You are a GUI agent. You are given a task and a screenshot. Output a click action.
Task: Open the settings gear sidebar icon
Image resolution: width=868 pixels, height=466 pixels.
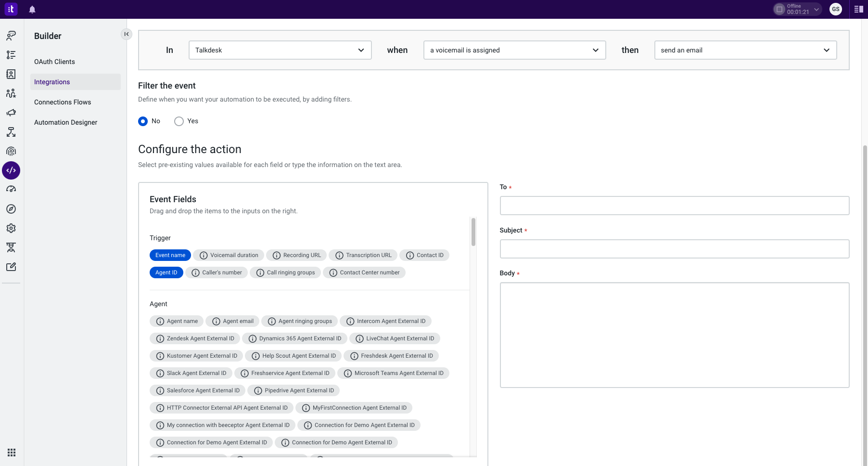click(x=11, y=228)
